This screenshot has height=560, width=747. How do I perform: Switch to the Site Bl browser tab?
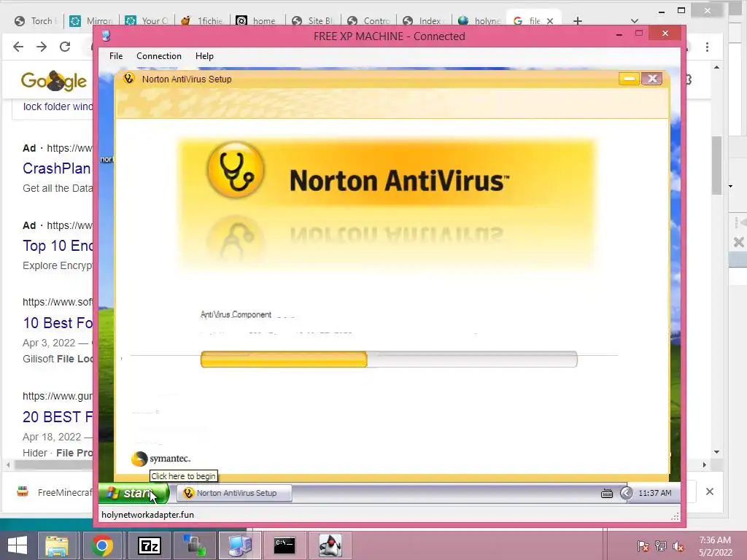pyautogui.click(x=314, y=21)
